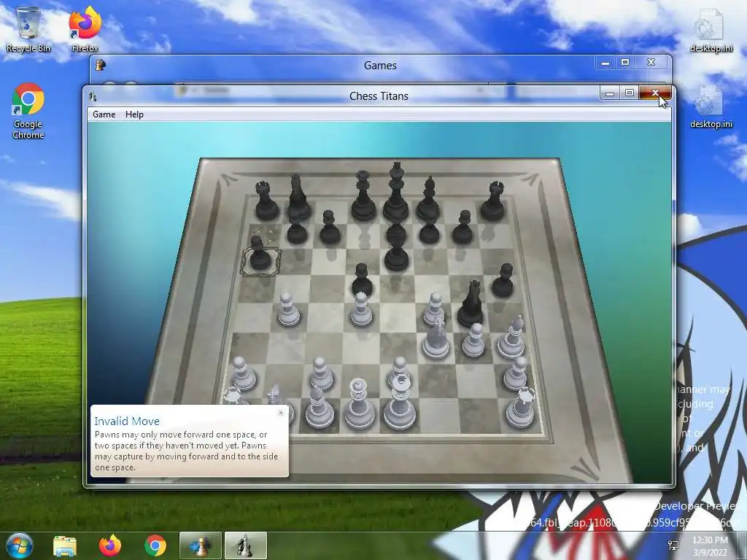
Task: Select the black knight on g4
Action: (471, 305)
